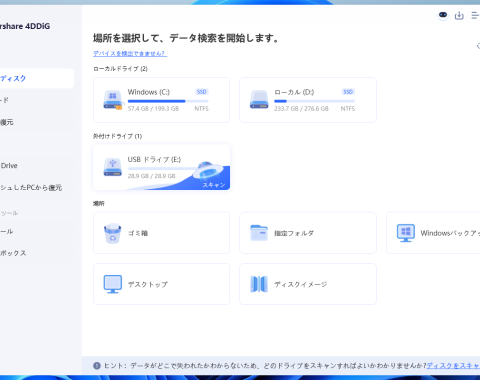Click USB ドライブ (E:) usage progress bar

[x=161, y=168]
